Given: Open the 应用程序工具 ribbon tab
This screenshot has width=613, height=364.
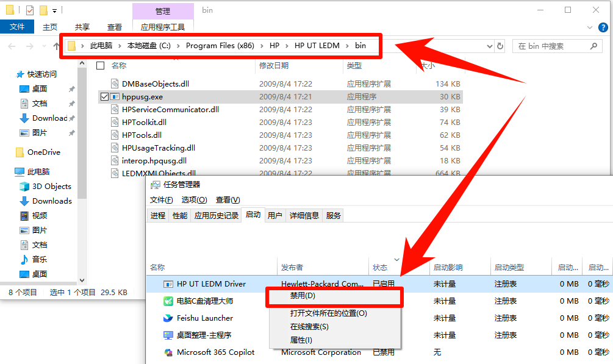Looking at the screenshot, I should pyautogui.click(x=163, y=27).
